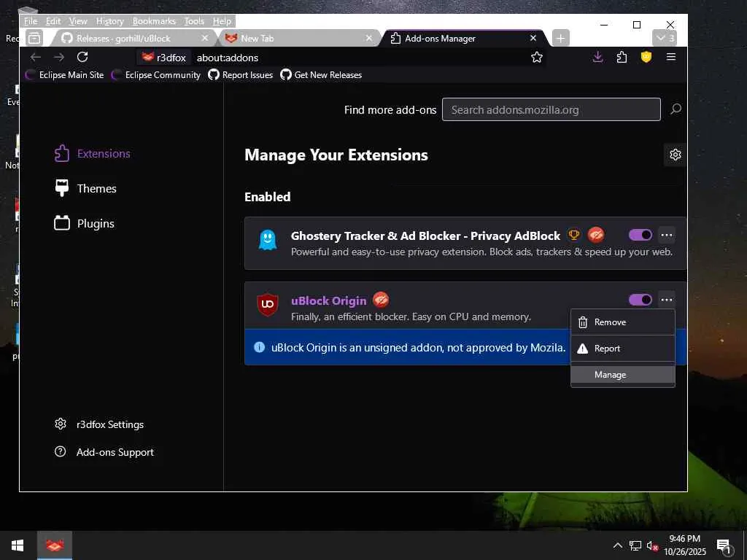747x560 pixels.
Task: Click the r3dfox taskbar icon
Action: click(x=54, y=545)
